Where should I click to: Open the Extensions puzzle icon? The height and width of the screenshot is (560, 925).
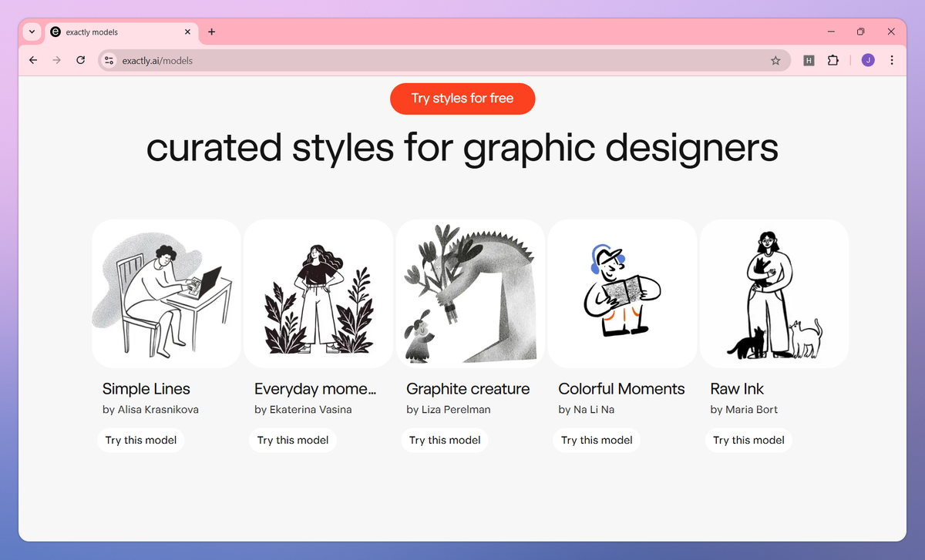point(832,60)
